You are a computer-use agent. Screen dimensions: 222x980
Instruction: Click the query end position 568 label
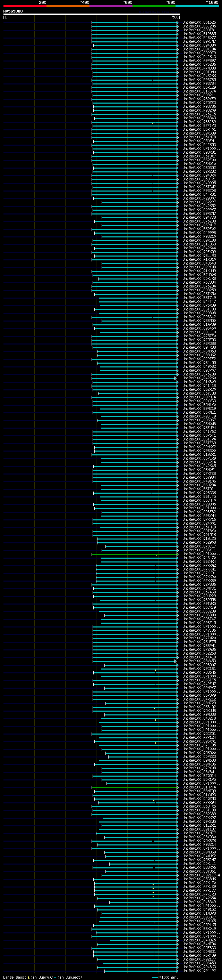(175, 17)
